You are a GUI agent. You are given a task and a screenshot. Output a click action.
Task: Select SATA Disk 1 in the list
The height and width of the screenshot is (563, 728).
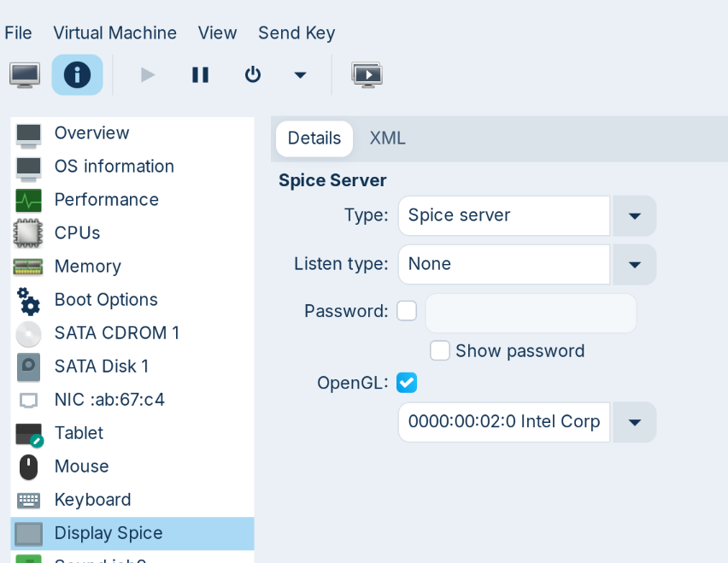(x=101, y=367)
